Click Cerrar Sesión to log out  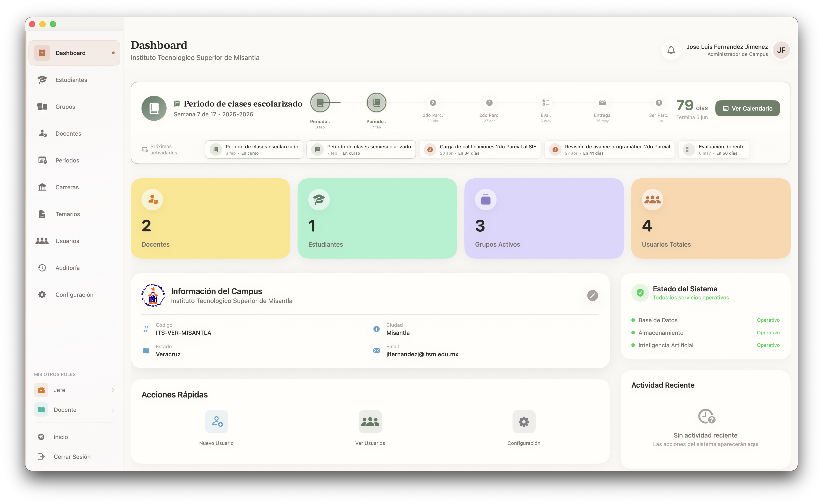(x=72, y=457)
